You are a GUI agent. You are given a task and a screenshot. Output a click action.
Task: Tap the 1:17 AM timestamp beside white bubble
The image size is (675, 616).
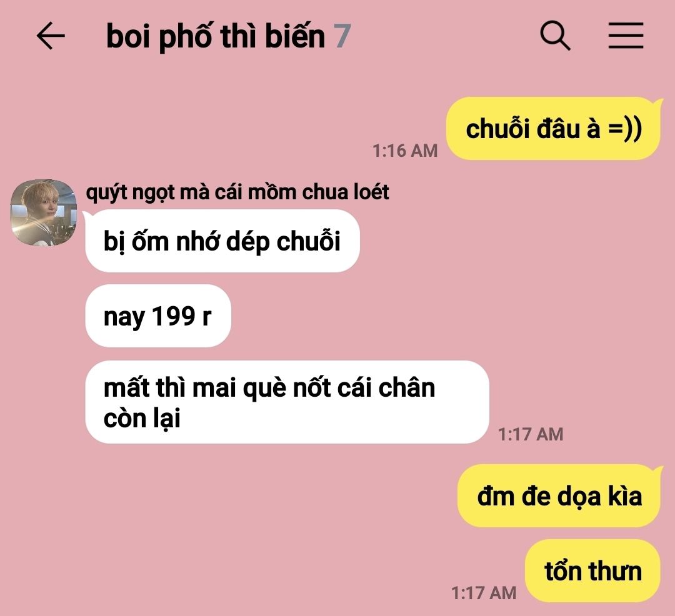tap(531, 434)
